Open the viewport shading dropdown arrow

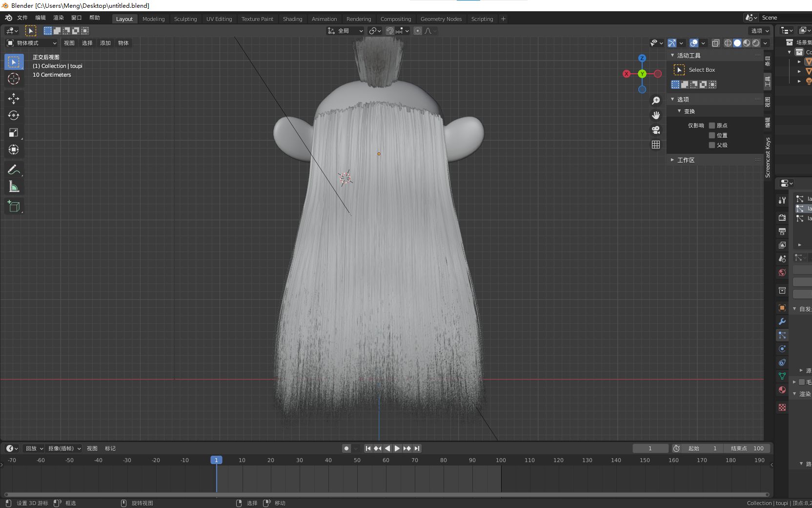coord(764,43)
